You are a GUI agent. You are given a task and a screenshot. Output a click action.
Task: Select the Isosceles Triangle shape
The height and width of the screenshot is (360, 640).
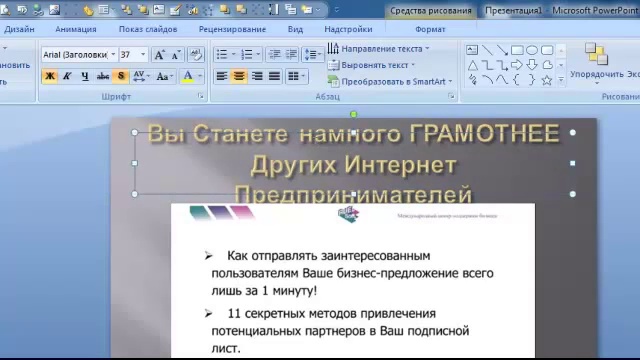[472, 65]
